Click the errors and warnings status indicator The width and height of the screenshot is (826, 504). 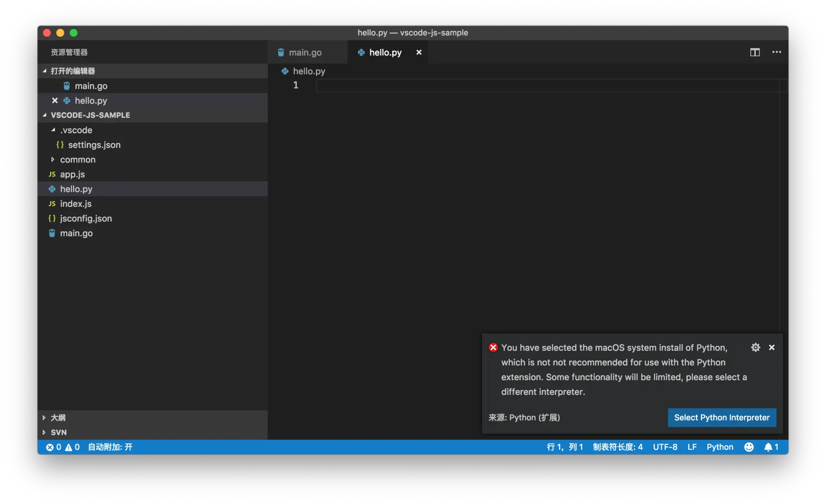point(63,447)
